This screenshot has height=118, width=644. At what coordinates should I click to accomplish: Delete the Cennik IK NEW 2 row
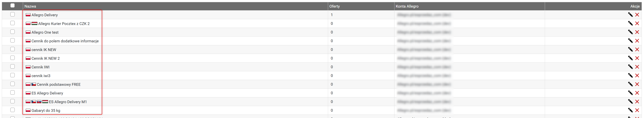(637, 58)
